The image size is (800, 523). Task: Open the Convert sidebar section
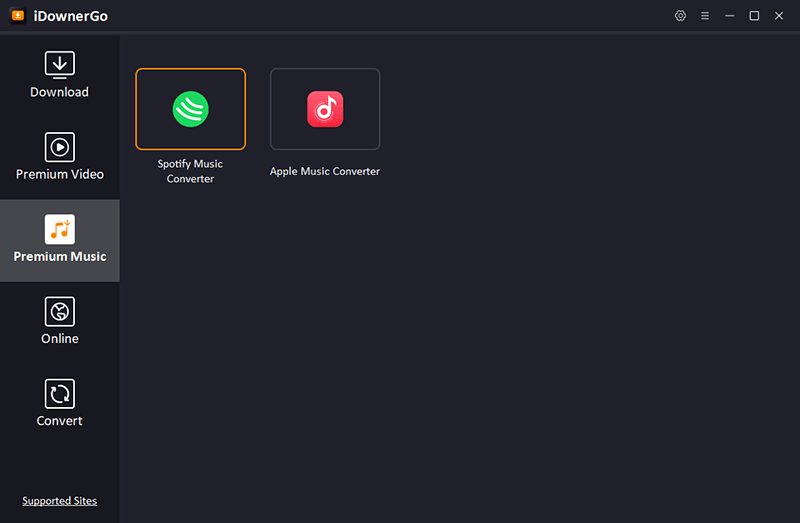[x=60, y=404]
